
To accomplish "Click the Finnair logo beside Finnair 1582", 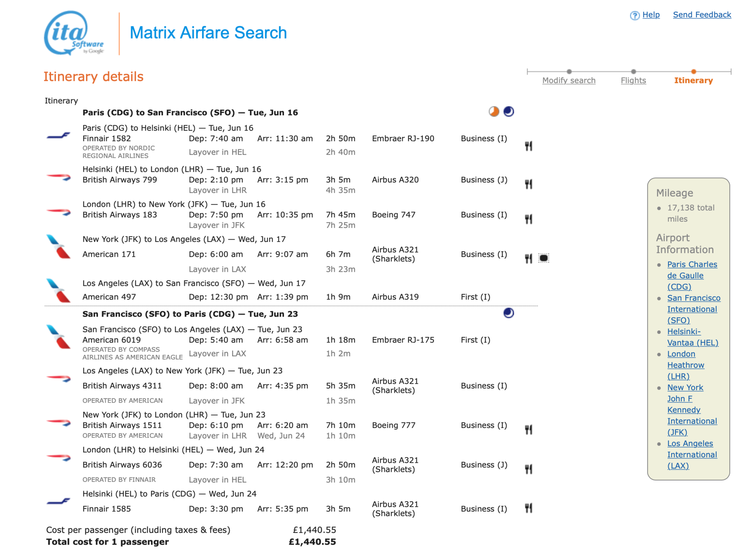I will pyautogui.click(x=58, y=135).
